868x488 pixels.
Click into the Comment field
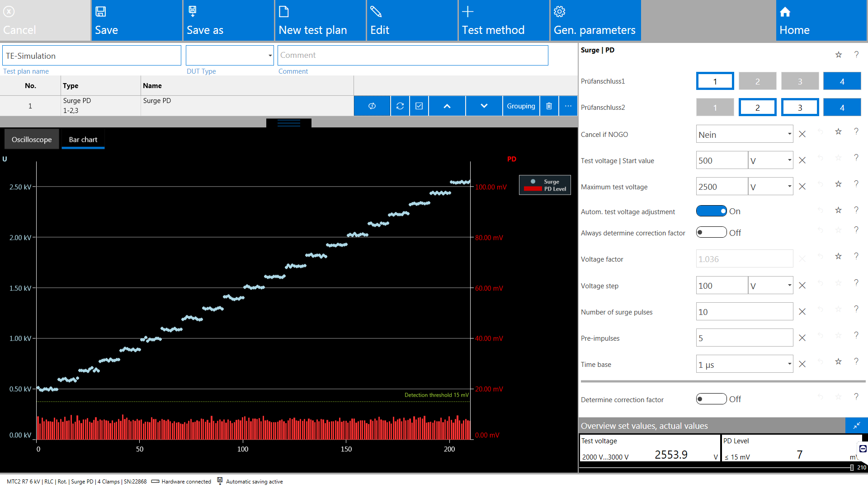tap(412, 55)
